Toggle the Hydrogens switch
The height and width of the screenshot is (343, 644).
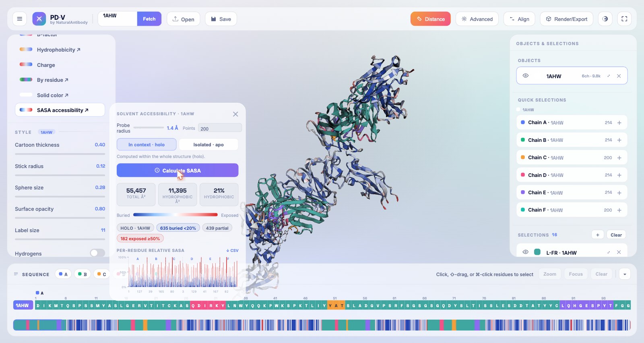(x=97, y=253)
